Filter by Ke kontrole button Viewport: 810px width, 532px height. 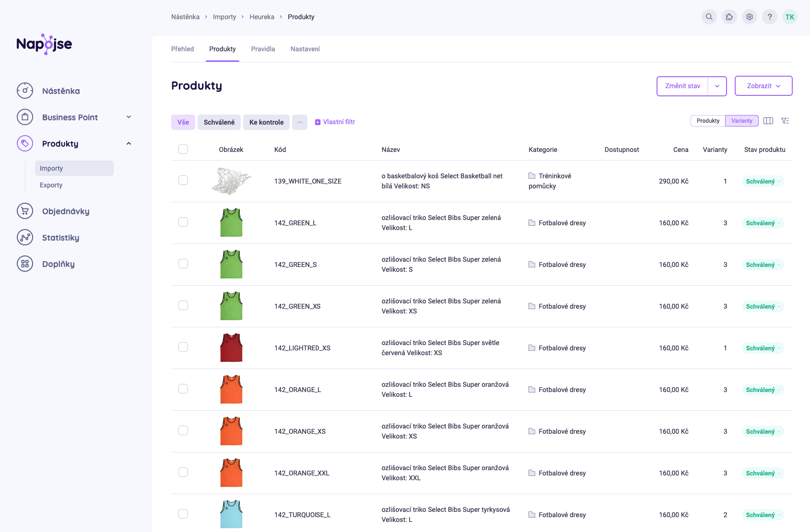point(266,122)
